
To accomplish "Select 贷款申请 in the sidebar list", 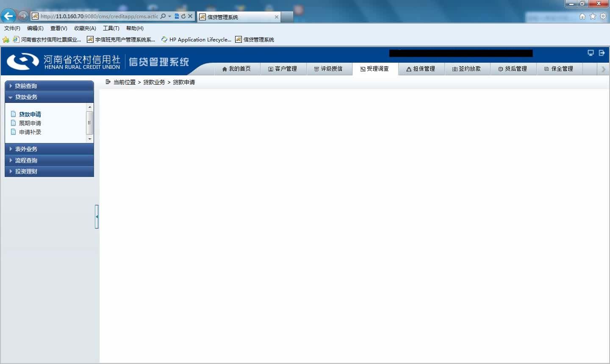I will 30,114.
